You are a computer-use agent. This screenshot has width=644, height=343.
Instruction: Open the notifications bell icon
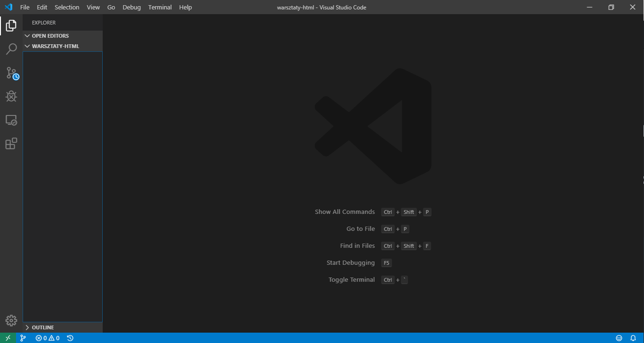pyautogui.click(x=633, y=338)
